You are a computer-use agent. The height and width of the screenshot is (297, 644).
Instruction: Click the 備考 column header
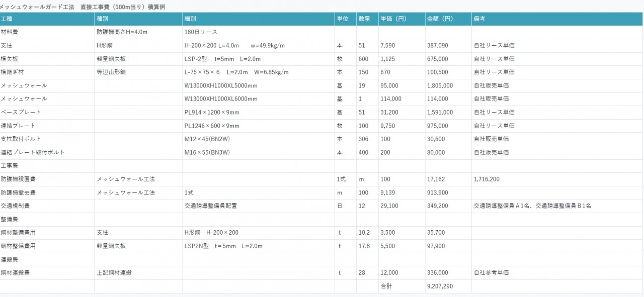pos(557,19)
